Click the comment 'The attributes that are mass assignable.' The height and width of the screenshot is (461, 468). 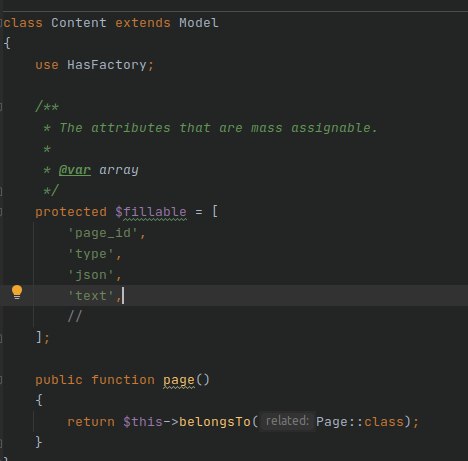click(x=218, y=128)
